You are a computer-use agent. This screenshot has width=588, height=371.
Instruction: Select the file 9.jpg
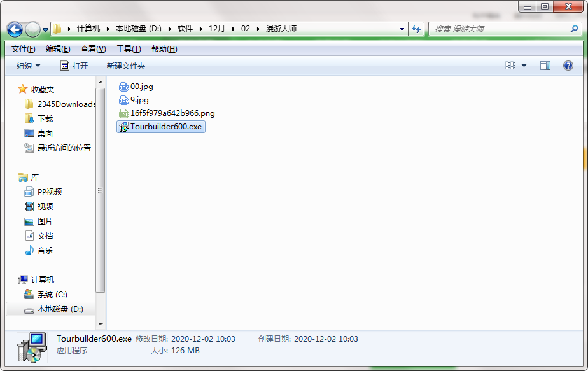(134, 100)
